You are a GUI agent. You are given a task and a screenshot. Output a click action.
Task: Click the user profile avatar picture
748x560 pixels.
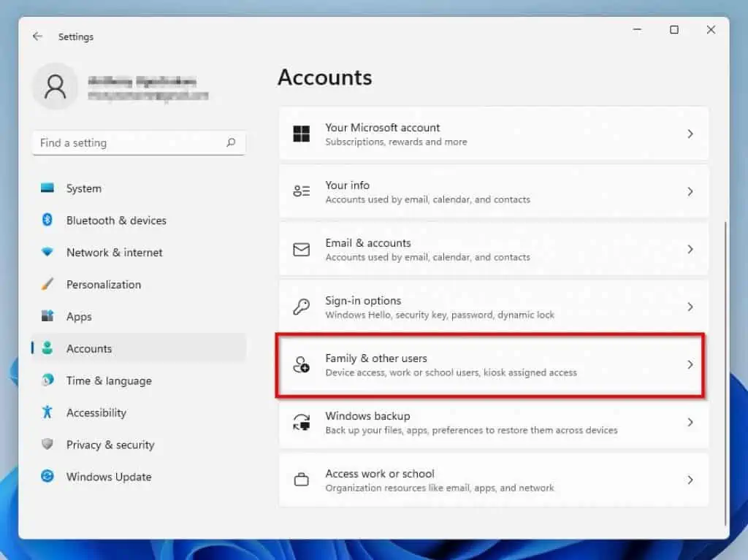coord(56,86)
